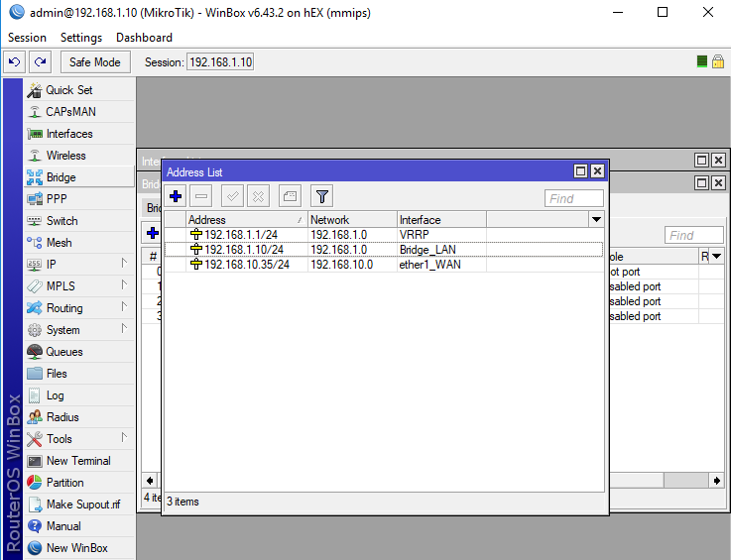Click the Undo arrow in the main toolbar

point(15,62)
